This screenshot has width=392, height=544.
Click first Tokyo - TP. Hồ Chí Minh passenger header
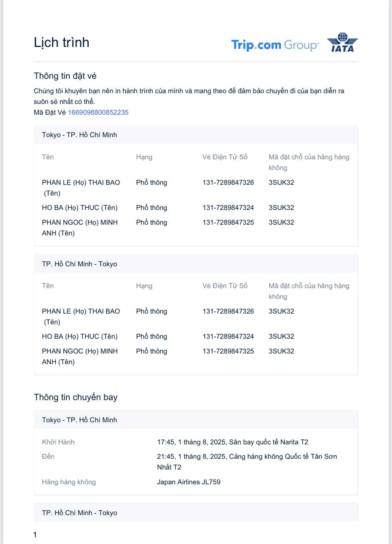[79, 135]
